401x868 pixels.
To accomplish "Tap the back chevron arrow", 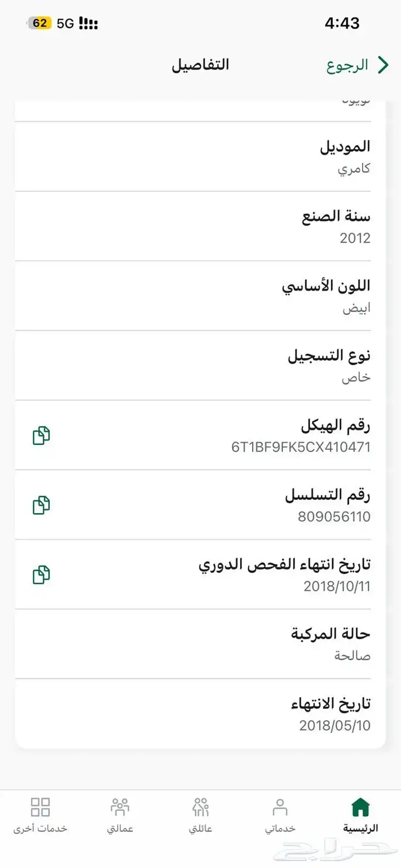I will pos(383,65).
